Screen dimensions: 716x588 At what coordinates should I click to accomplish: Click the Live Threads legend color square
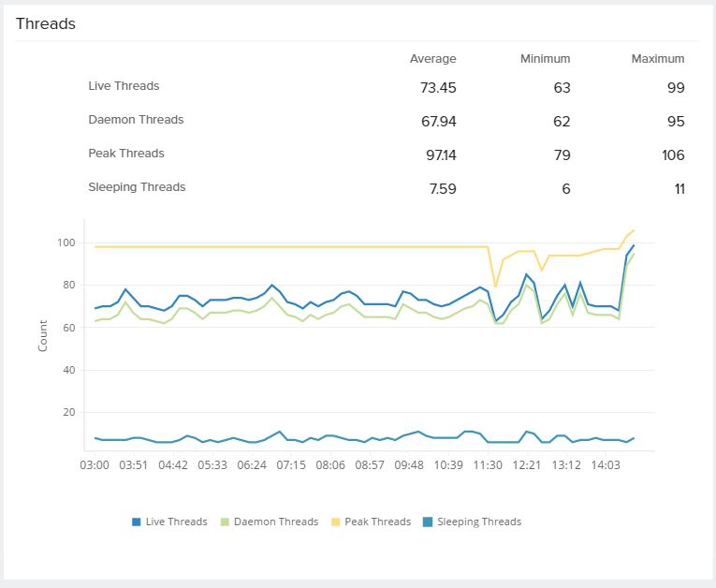[137, 522]
